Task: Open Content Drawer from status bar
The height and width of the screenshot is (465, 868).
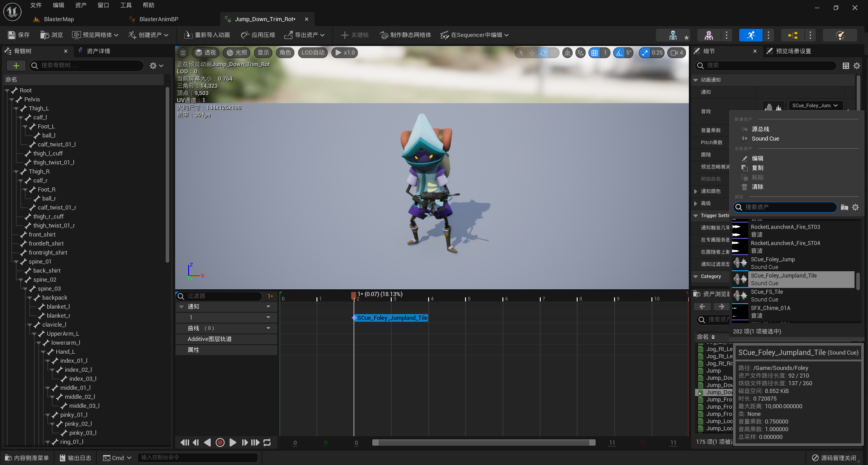Action: [x=27, y=458]
